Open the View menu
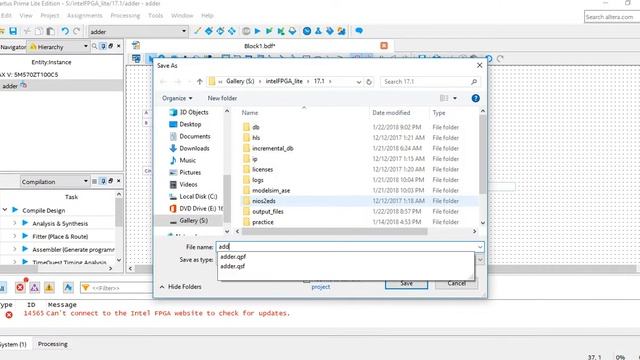Image resolution: width=640 pixels, height=360 pixels. pos(26,16)
